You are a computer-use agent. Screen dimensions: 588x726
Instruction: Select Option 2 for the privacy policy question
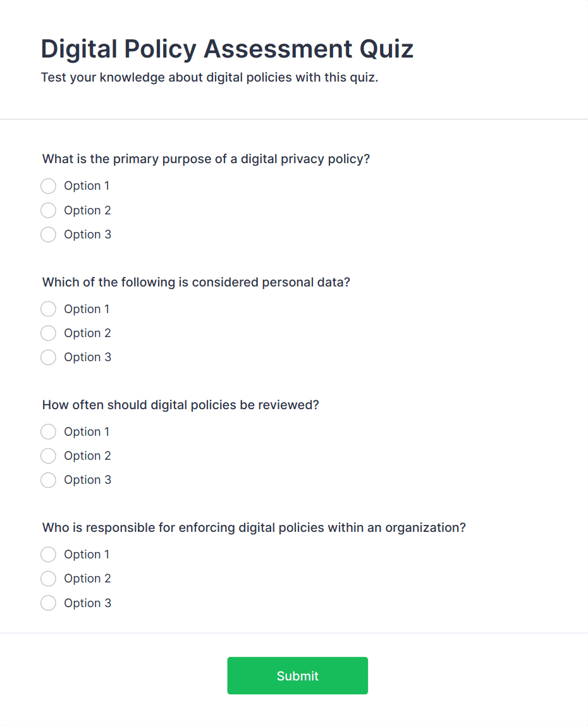tap(48, 210)
